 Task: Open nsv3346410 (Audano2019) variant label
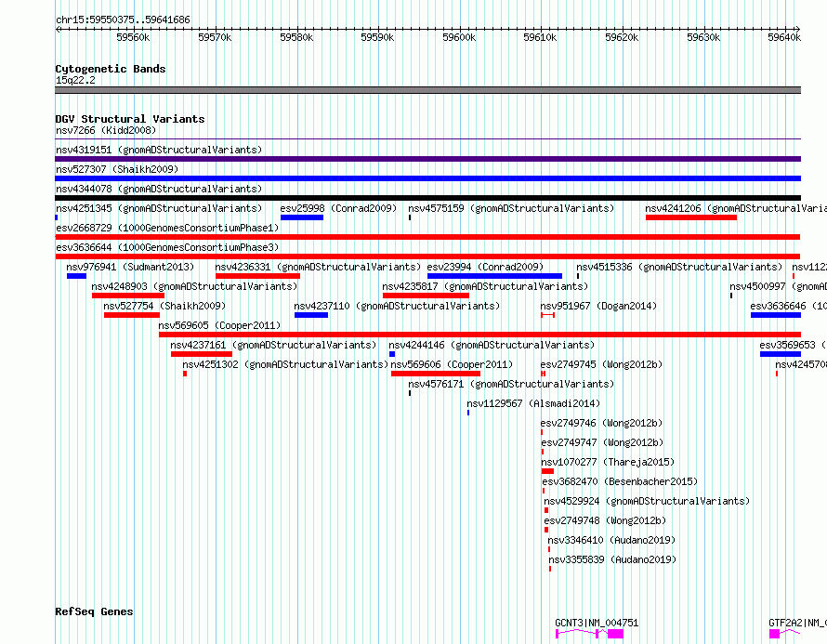tap(611, 540)
